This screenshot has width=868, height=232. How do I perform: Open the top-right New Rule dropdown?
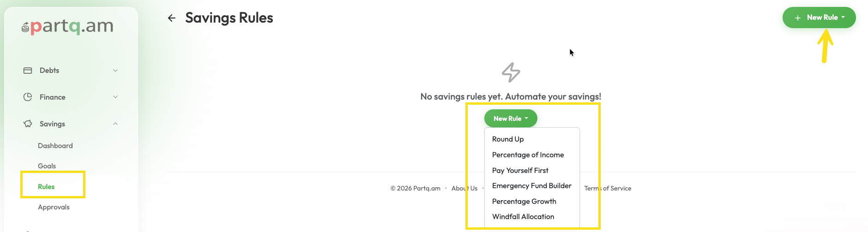tap(819, 18)
